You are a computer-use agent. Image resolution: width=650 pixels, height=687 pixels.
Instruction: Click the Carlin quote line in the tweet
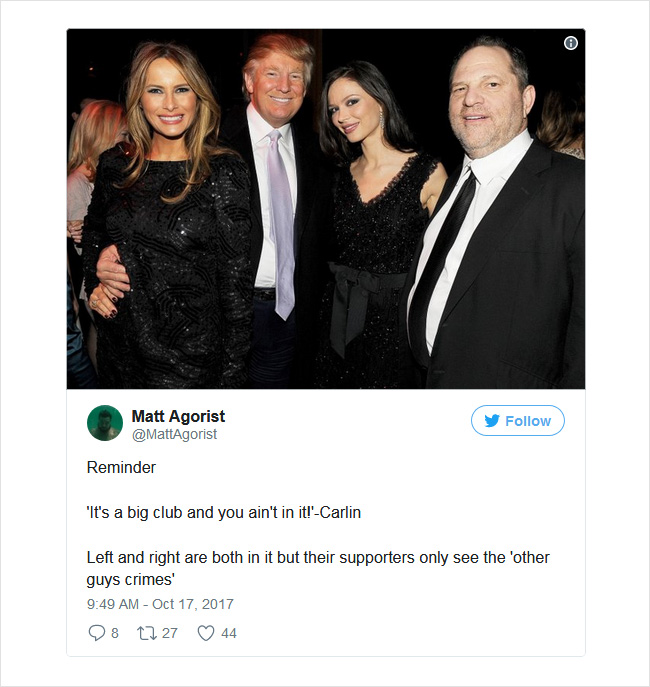pyautogui.click(x=224, y=513)
